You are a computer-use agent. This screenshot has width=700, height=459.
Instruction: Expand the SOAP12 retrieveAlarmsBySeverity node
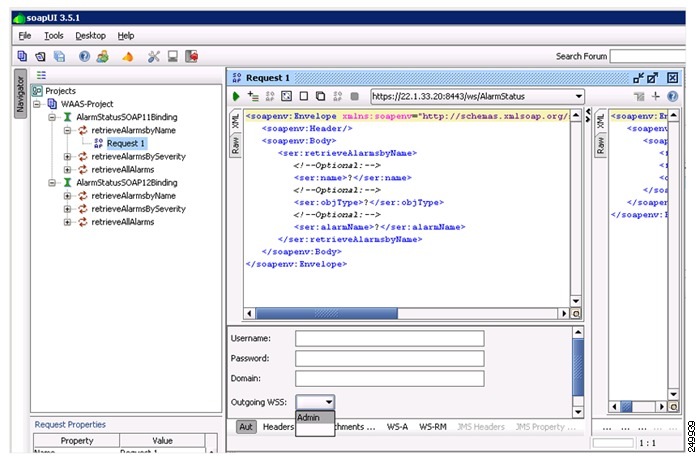click(x=67, y=209)
